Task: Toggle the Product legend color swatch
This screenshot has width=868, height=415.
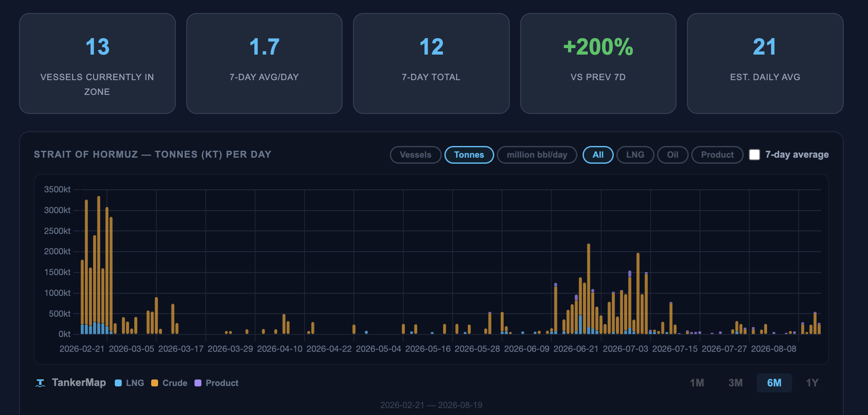Action: coord(198,383)
